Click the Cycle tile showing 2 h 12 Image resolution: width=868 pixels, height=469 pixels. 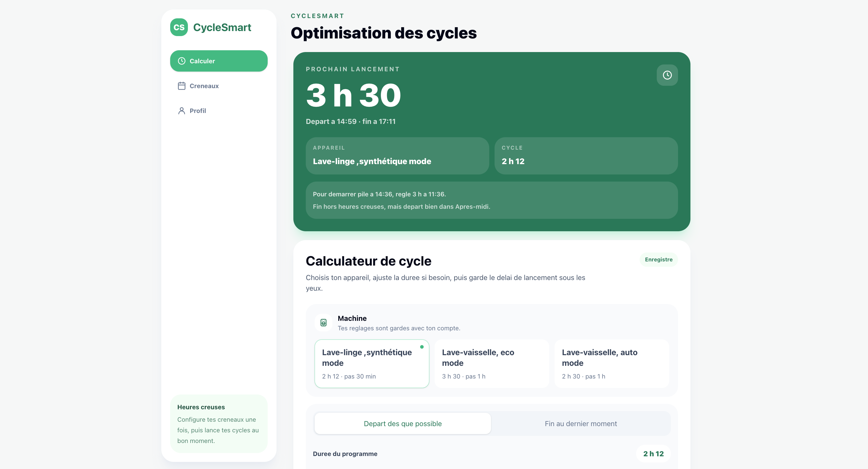586,156
